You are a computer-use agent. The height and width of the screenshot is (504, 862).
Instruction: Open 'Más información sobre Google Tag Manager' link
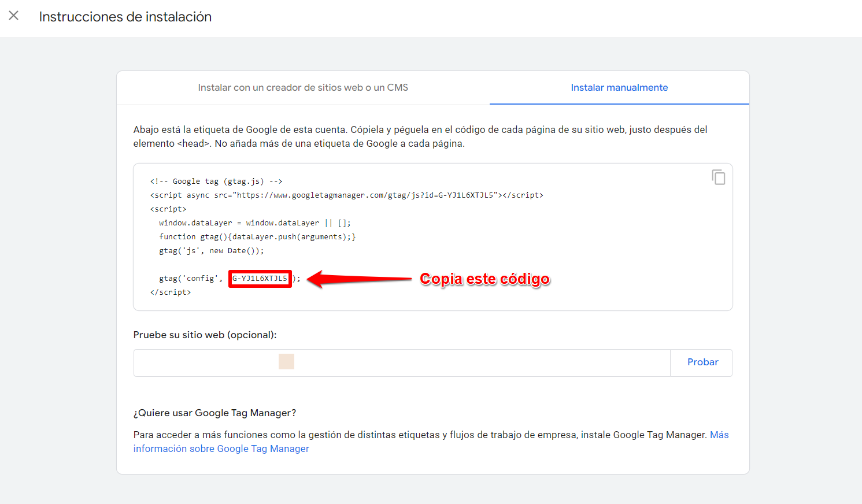click(x=431, y=442)
